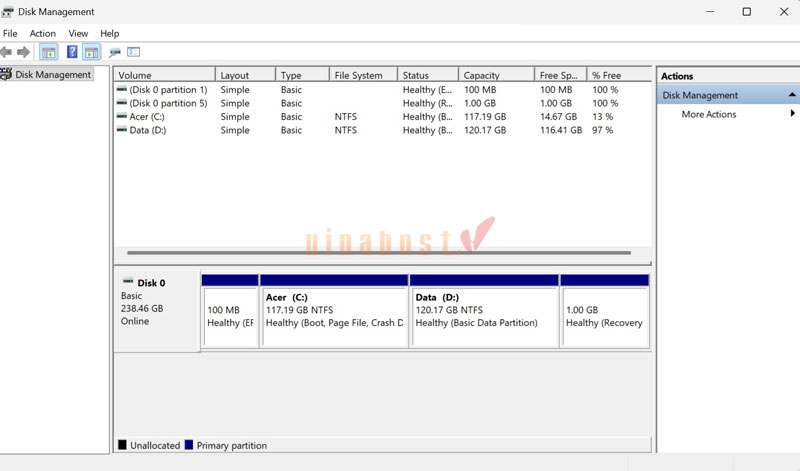The height and width of the screenshot is (471, 800).
Task: Click the Forward arrow toolbar icon
Action: click(23, 52)
